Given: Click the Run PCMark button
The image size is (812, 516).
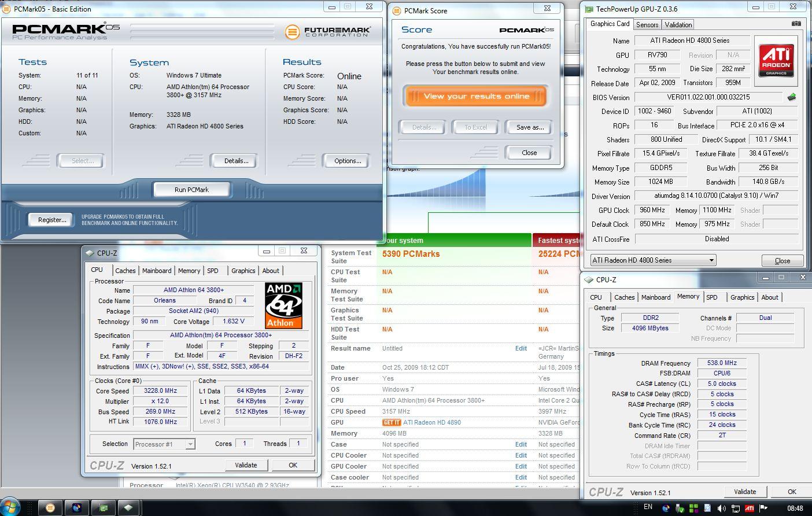Looking at the screenshot, I should click(x=191, y=190).
